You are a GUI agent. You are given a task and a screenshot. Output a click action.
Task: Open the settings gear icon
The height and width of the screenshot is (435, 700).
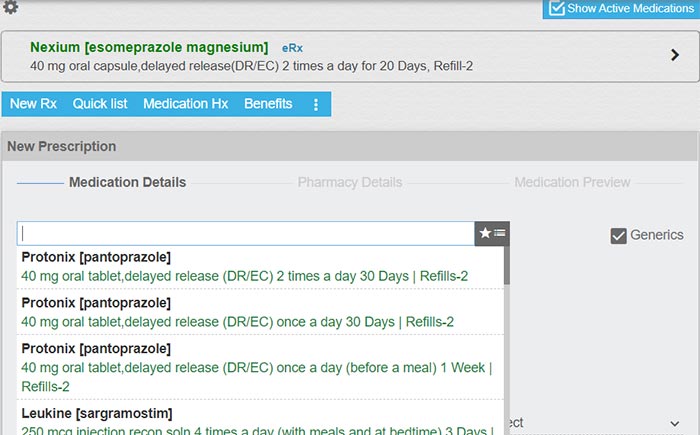click(x=11, y=7)
